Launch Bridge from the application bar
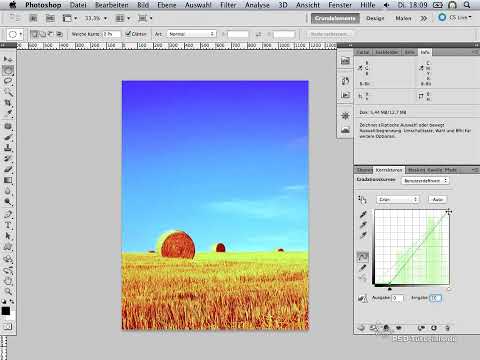480x360 pixels. tap(33, 18)
